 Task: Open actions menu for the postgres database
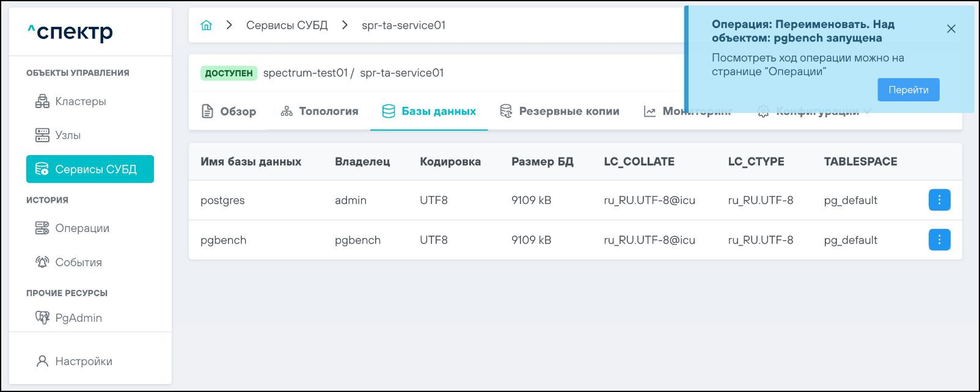coord(939,200)
